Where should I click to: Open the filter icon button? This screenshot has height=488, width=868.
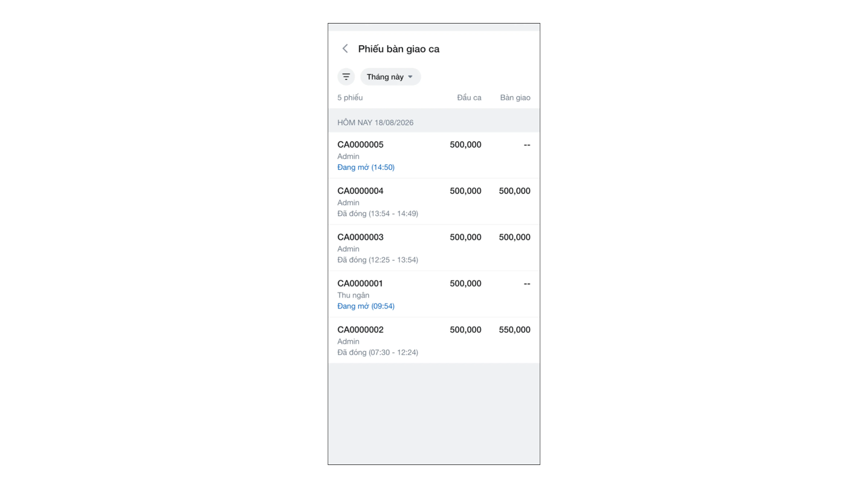(x=346, y=77)
